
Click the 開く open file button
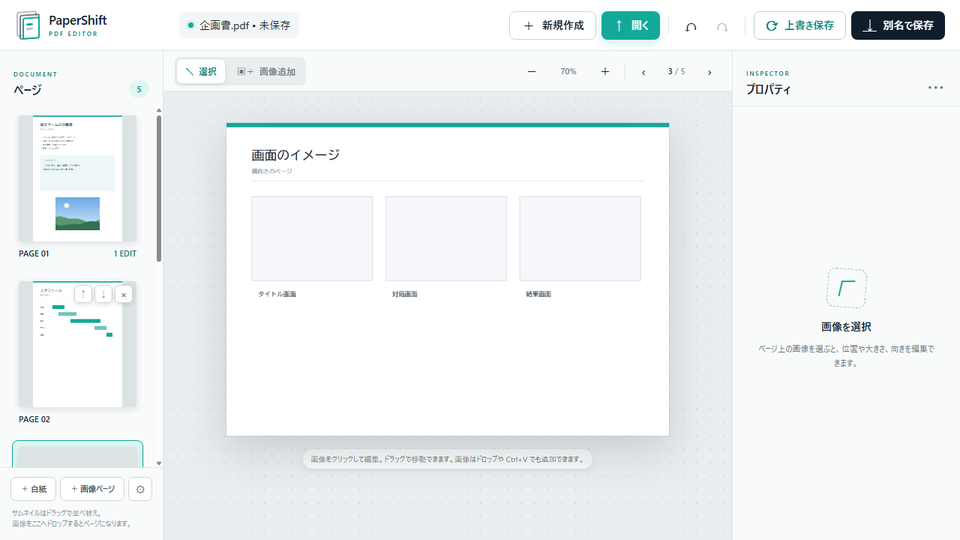(x=631, y=26)
